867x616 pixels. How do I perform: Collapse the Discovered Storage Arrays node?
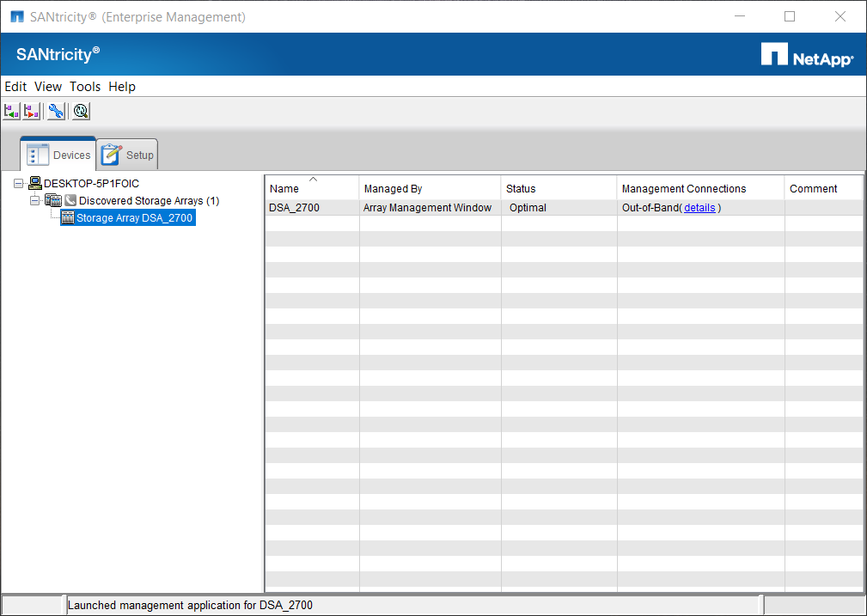click(35, 201)
